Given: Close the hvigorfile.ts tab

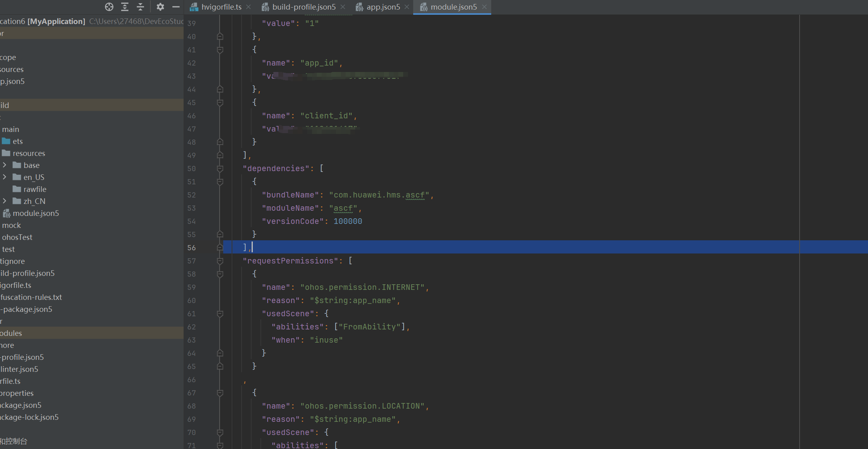Looking at the screenshot, I should coord(249,7).
